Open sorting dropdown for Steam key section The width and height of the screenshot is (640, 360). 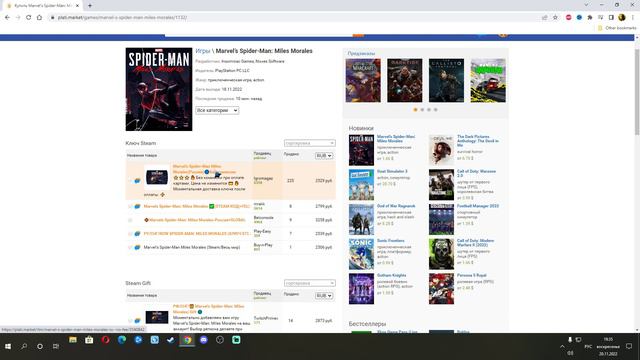coord(309,143)
